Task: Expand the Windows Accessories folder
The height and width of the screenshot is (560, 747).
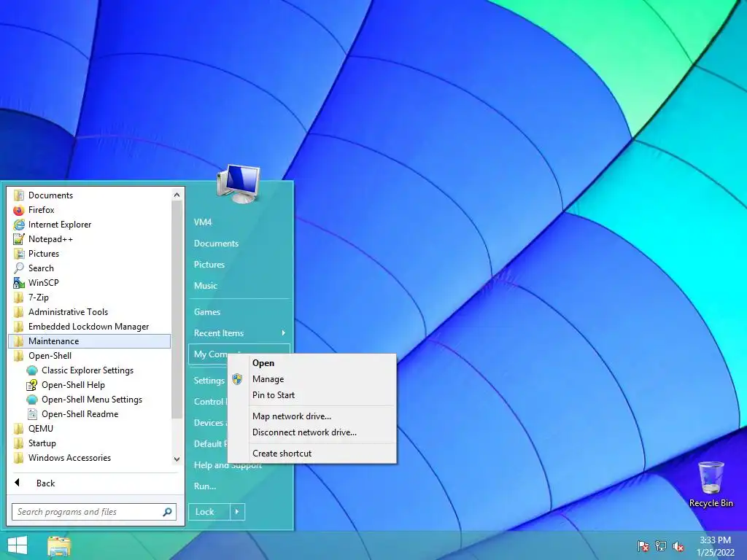Action: point(89,458)
